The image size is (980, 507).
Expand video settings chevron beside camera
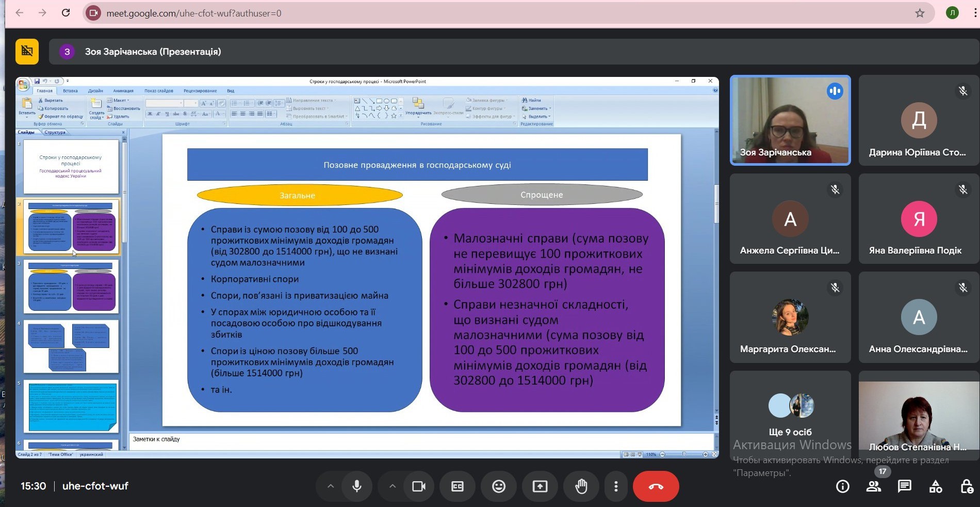point(393,486)
